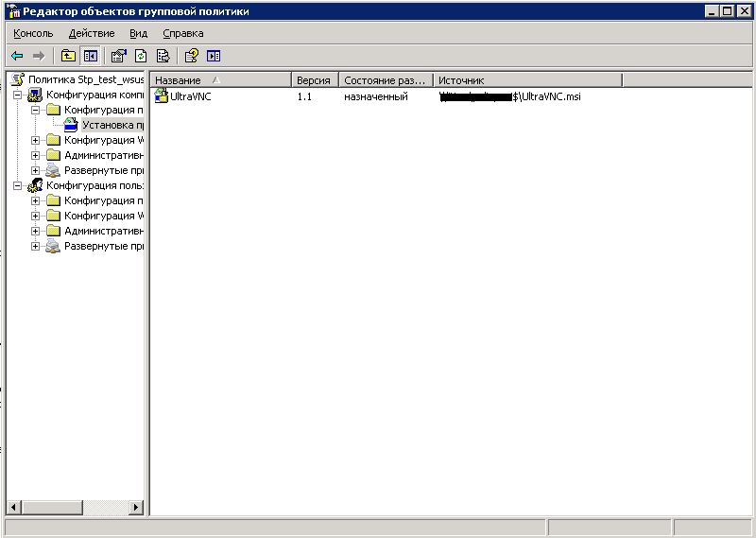Click version value 1.1 in UltraVNC row

pos(304,96)
